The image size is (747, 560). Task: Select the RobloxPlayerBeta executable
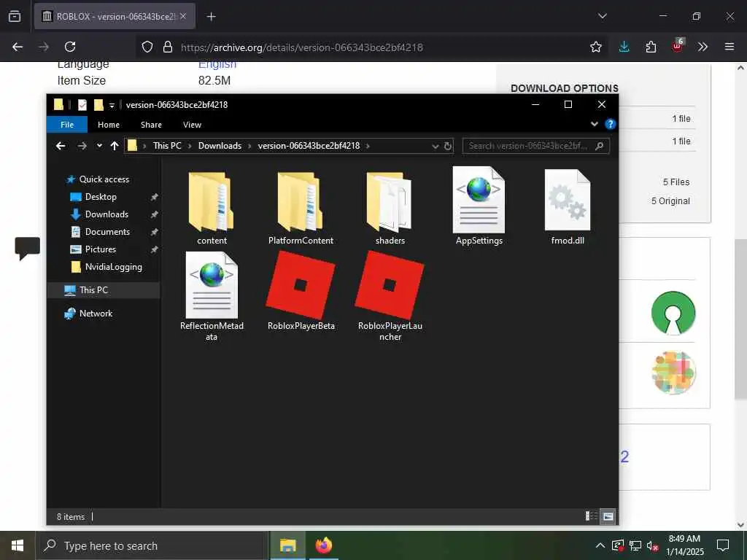(301, 291)
